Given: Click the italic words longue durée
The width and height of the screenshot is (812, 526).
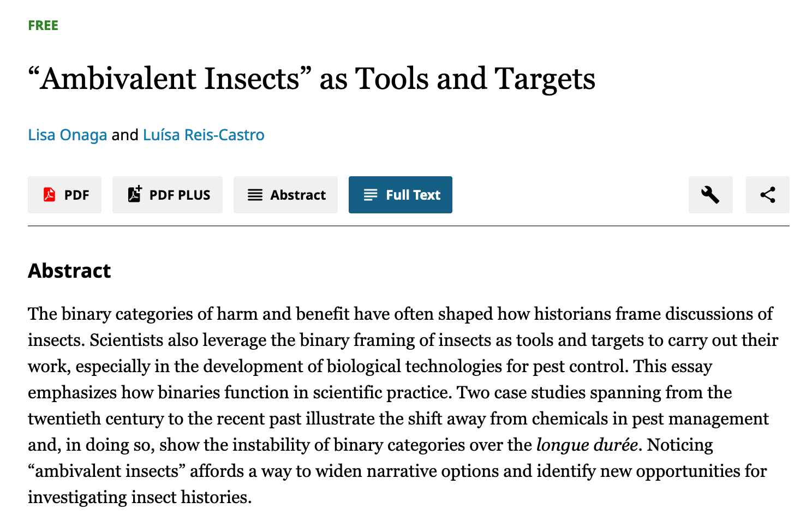Looking at the screenshot, I should point(587,445).
